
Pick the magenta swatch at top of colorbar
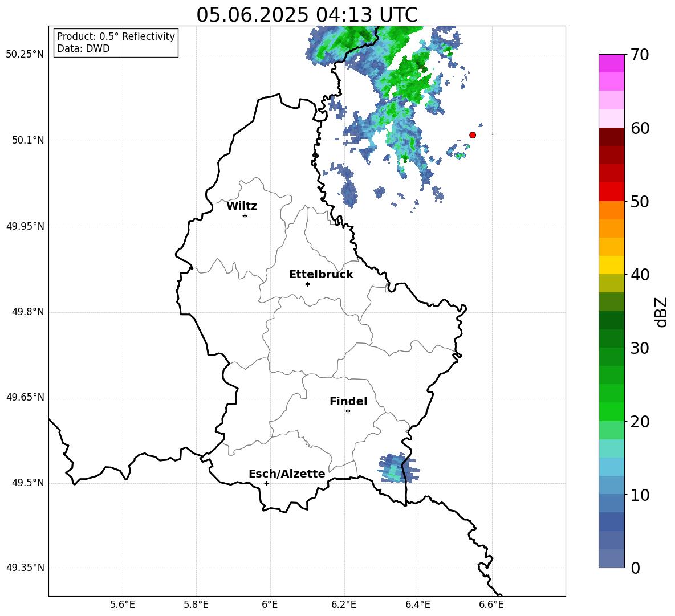click(612, 64)
